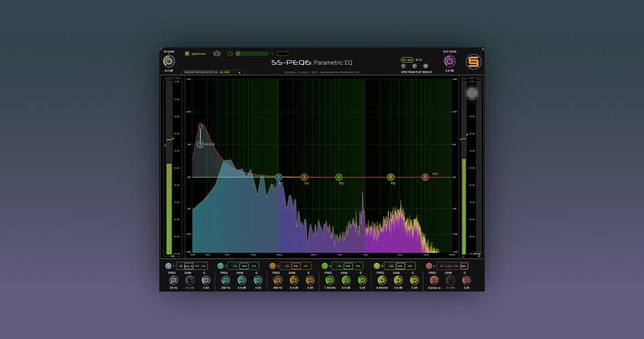This screenshot has height=339, width=644.
Task: Select band 5 high shelf filter type
Action: coord(409,266)
